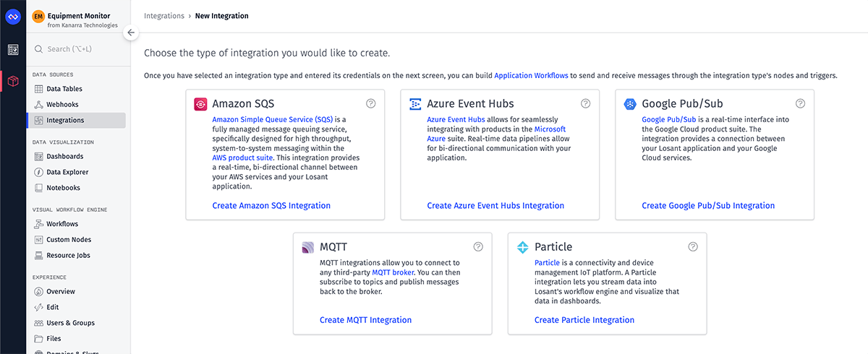Click Create Azure Event Hubs Integration
The image size is (868, 354).
495,206
